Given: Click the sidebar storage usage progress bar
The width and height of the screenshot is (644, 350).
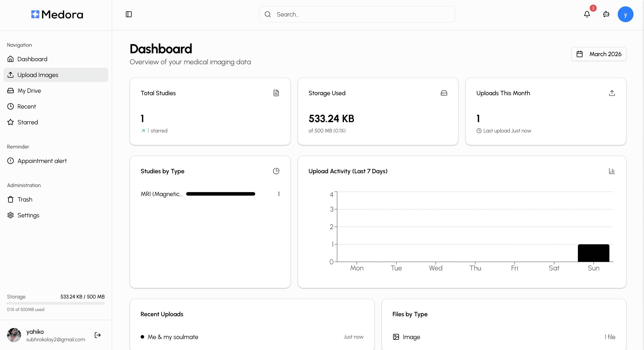Looking at the screenshot, I should tap(56, 303).
